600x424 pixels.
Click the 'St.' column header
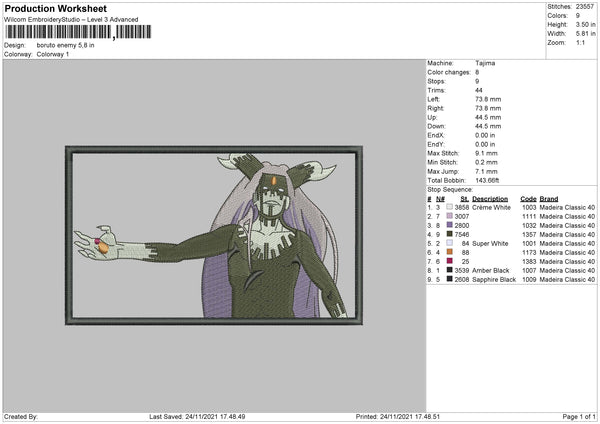(465, 199)
